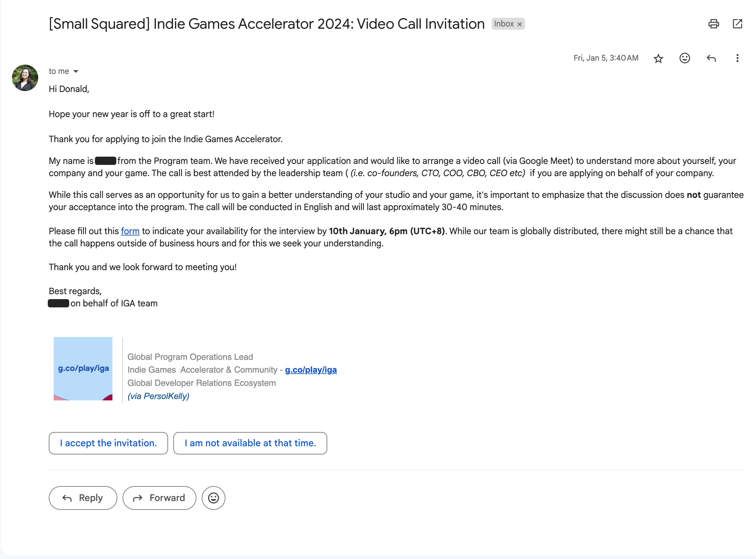756x559 pixels.
Task: Open the three-dot More options menu
Action: pos(737,58)
